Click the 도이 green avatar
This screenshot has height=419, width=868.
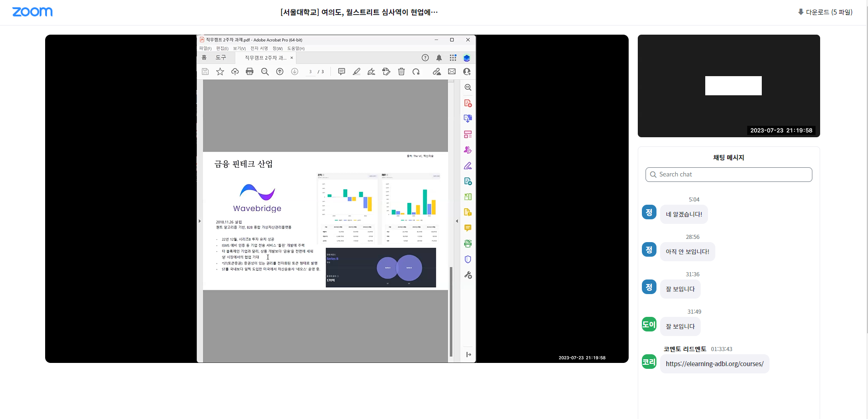coord(649,324)
